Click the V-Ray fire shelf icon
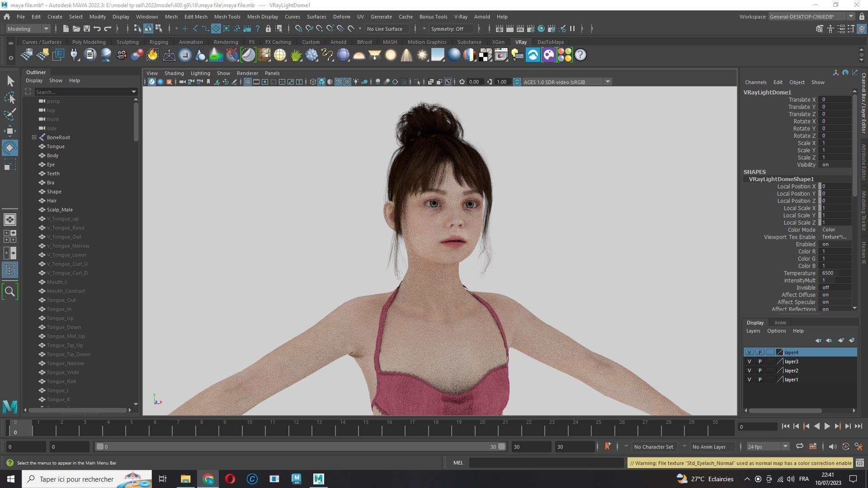 [x=153, y=55]
